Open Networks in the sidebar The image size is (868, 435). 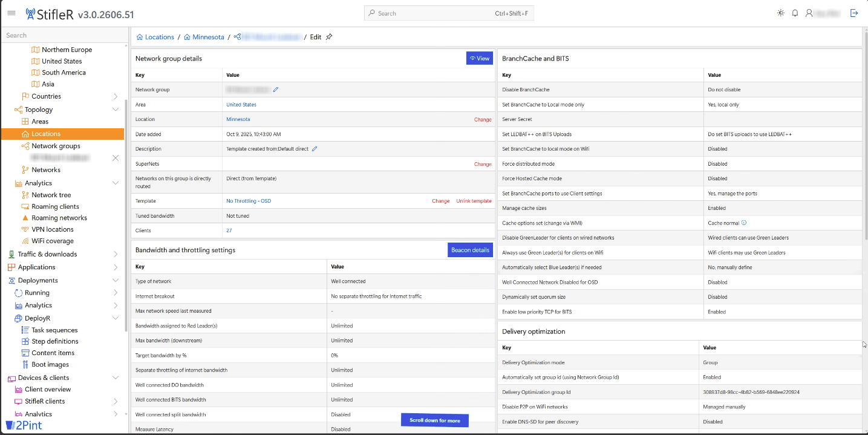(46, 170)
